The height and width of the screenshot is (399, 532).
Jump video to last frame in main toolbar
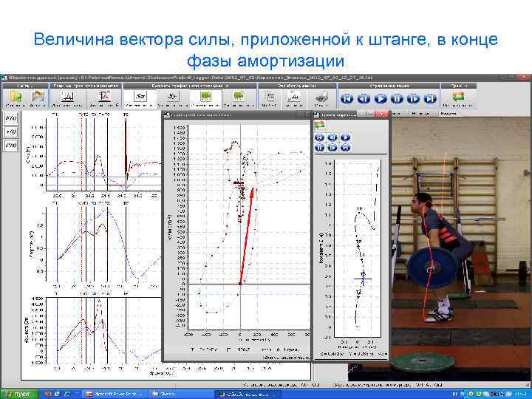point(430,99)
